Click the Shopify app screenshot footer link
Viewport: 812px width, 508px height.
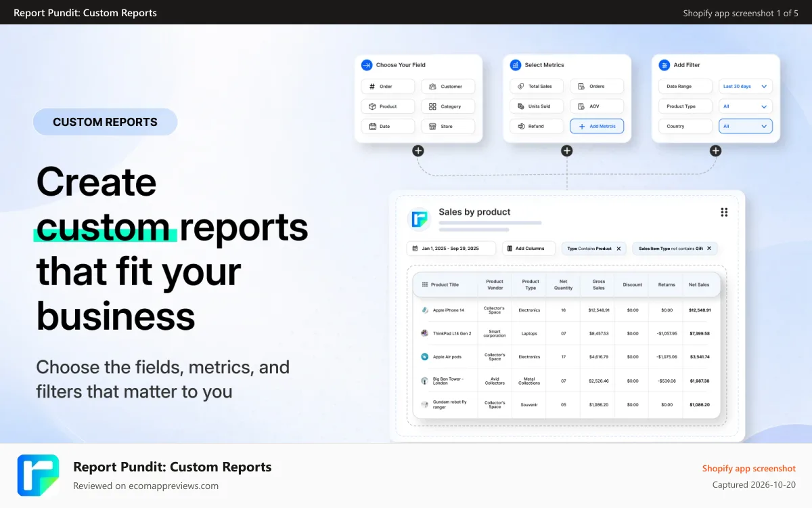[x=748, y=468]
